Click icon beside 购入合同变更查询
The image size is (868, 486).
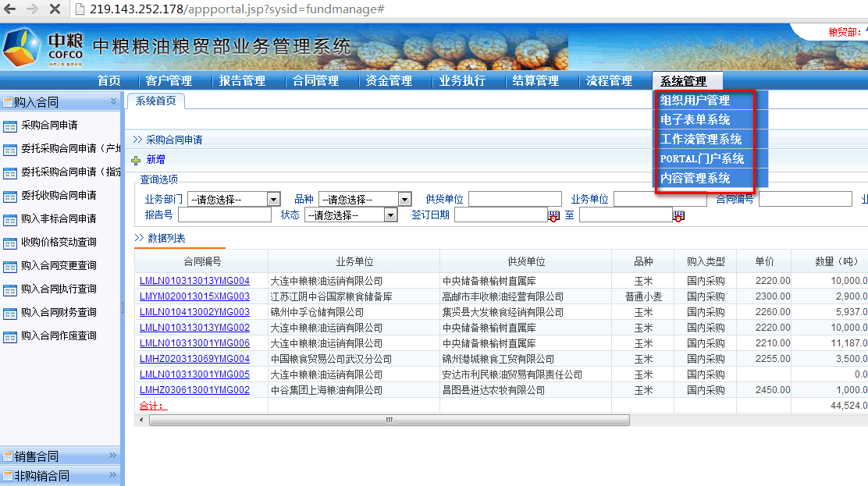click(x=10, y=268)
